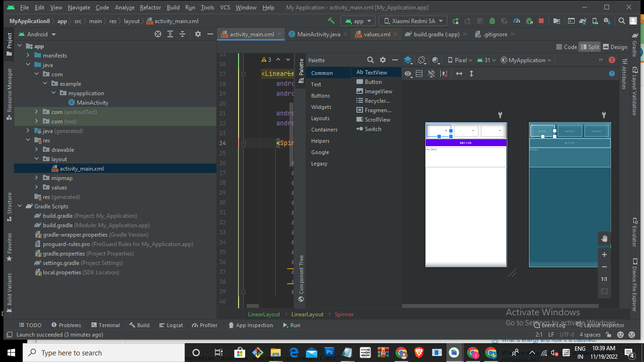Select Buttons category in Palette
Screen dimensions: 644x362
(321, 96)
